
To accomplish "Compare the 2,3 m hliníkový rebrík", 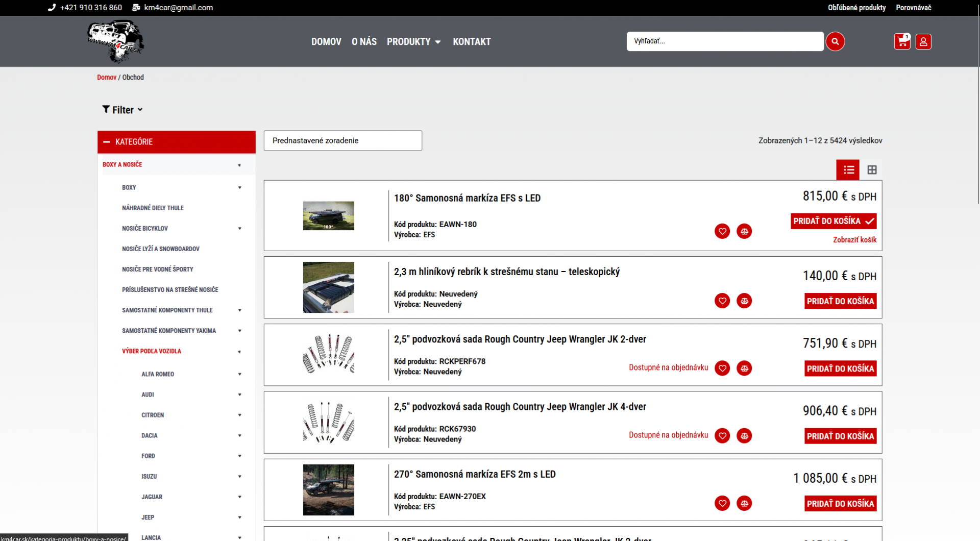I will tap(744, 301).
